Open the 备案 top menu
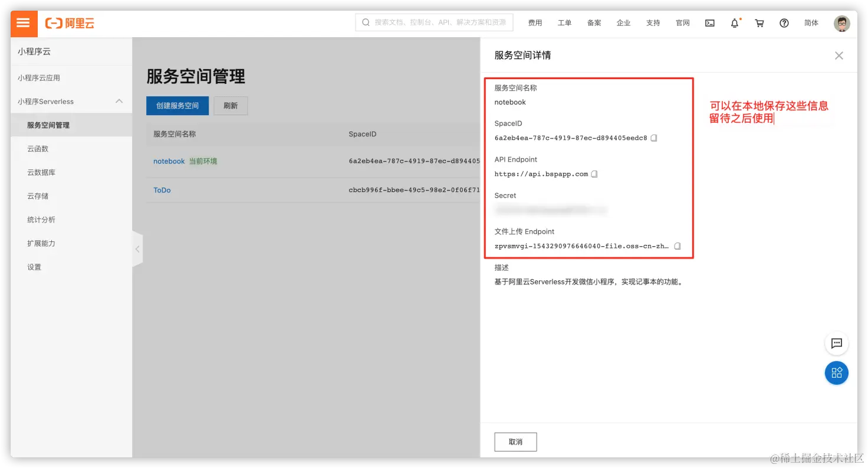Screen dimensions: 868x468 click(x=594, y=23)
